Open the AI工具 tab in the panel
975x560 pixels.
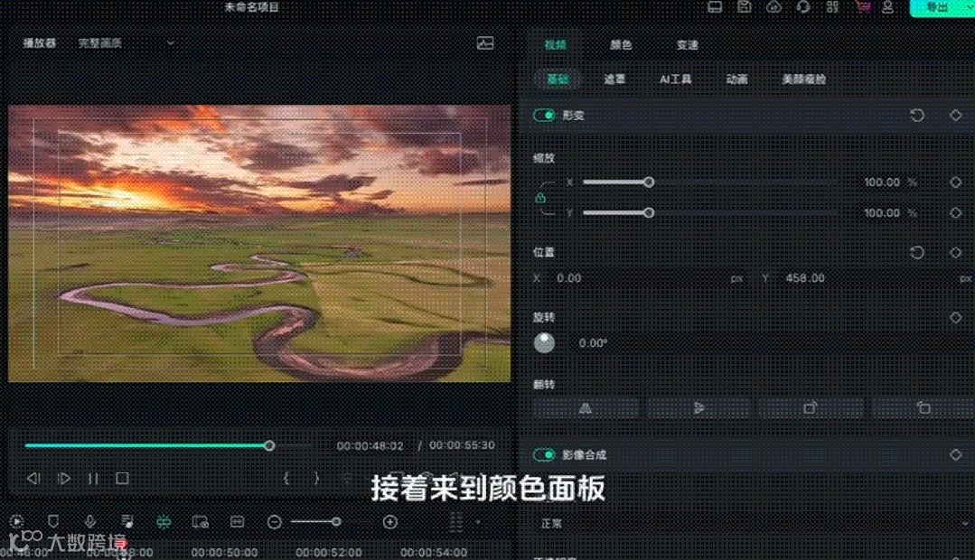(676, 79)
